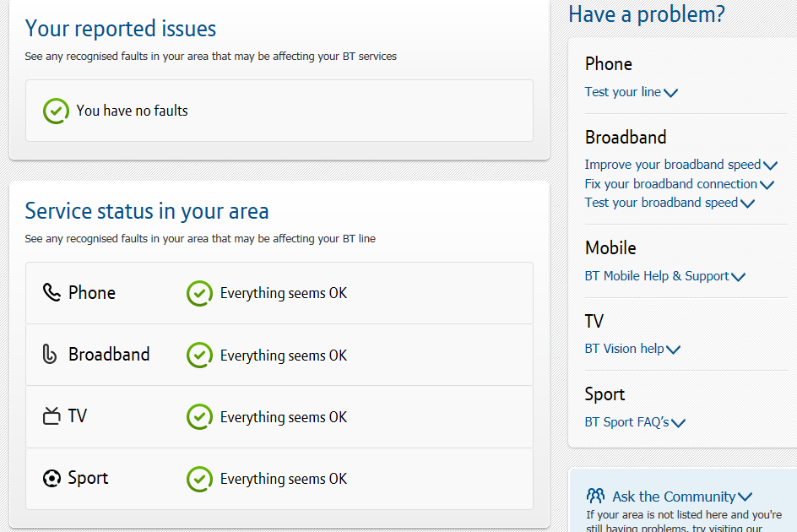Click the 'Mobile' heading in the sidebar
This screenshot has height=532, width=797.
(x=610, y=247)
